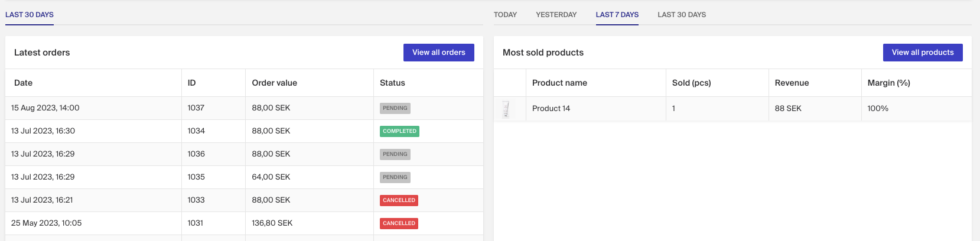
Task: Click the Cancelled badge for order 1033
Action: click(399, 200)
